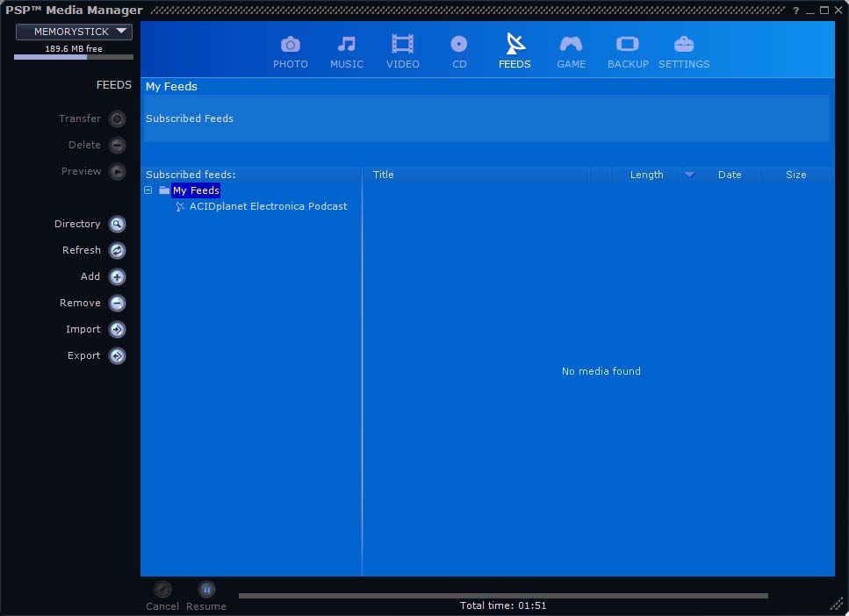Click the Cancel icon at bottom
This screenshot has height=616, width=849.
tap(162, 589)
